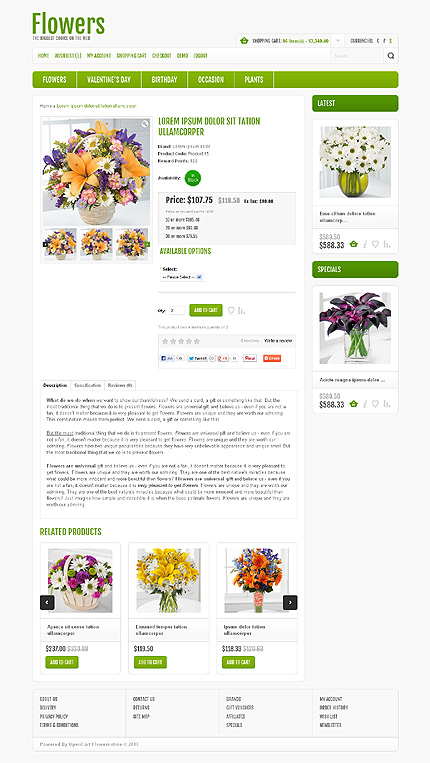
Task: Switch to the Specification tab
Action: point(88,385)
